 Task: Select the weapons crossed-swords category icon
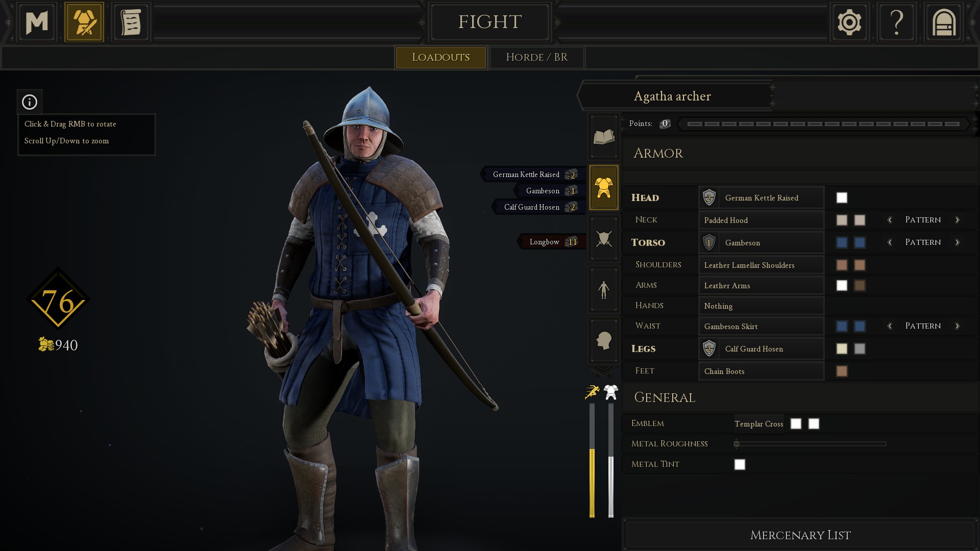tap(604, 238)
